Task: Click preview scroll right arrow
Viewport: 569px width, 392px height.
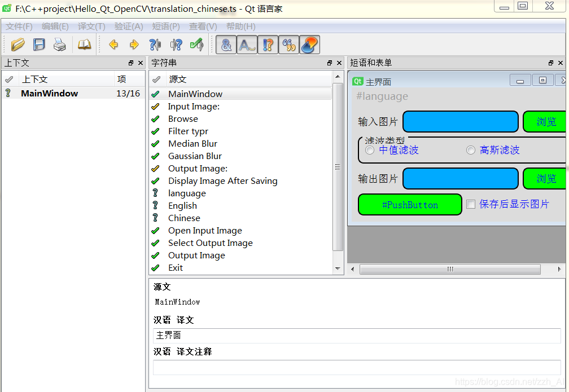Action: 559,269
